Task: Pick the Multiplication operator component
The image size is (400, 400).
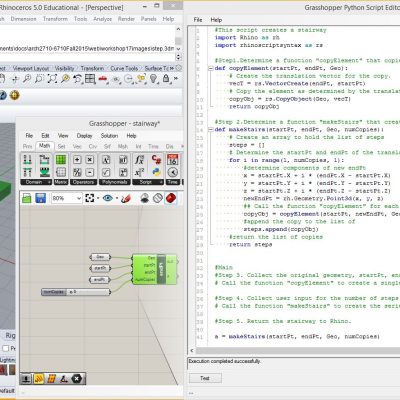Action: click(x=90, y=160)
